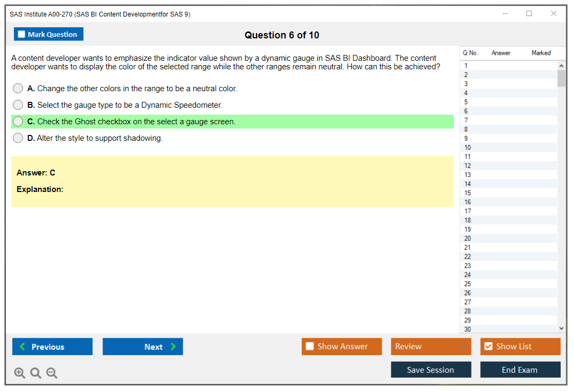
Task: Maximize the exam window
Action: coord(529,14)
